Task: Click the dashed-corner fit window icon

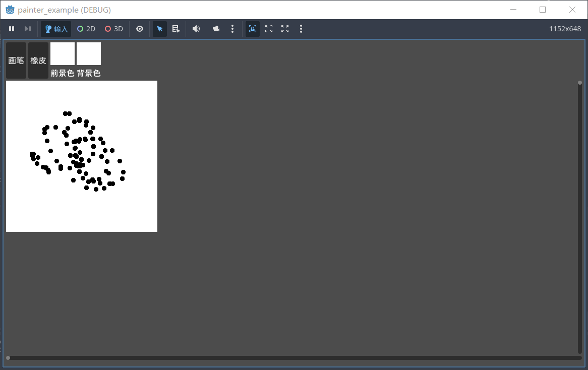Action: pos(269,29)
